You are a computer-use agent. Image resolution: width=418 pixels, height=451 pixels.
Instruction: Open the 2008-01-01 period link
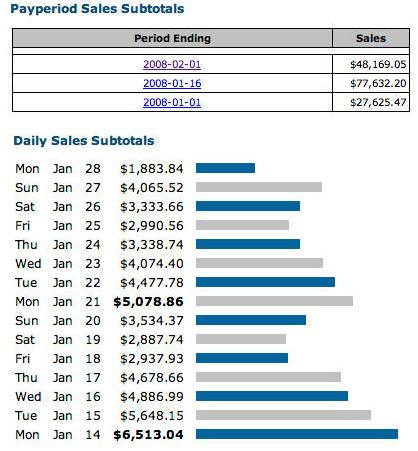pos(172,102)
